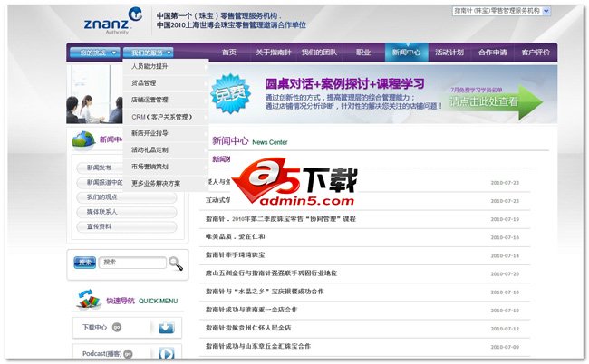This screenshot has width=589, height=364.
Task: Click the blue 搜索 button
Action: click(x=85, y=263)
